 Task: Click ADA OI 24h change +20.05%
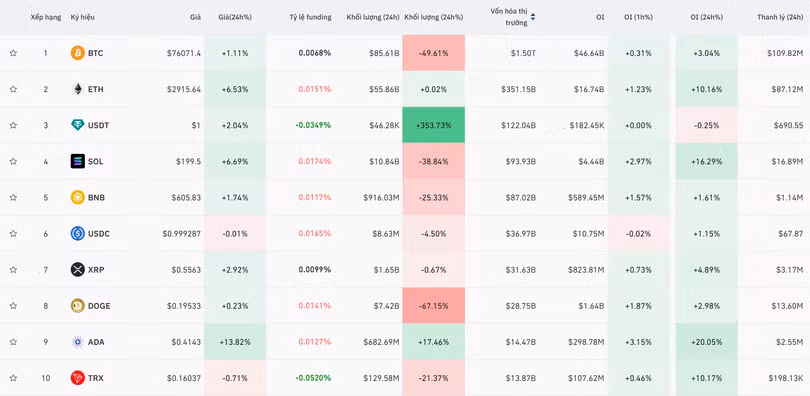[707, 342]
